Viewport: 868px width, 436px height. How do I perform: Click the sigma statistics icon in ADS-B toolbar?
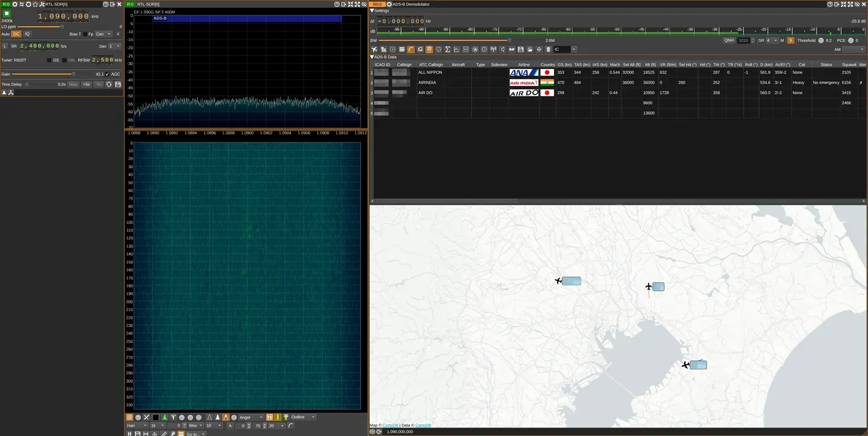point(448,50)
